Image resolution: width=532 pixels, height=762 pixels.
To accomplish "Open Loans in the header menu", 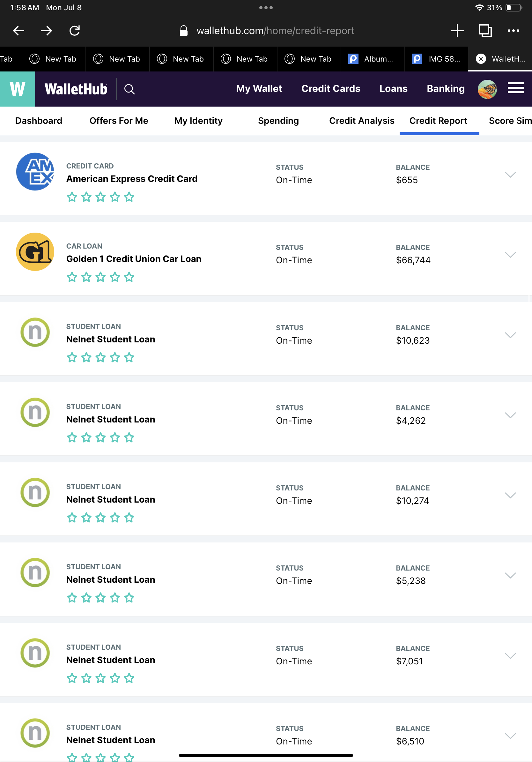I will pyautogui.click(x=393, y=89).
